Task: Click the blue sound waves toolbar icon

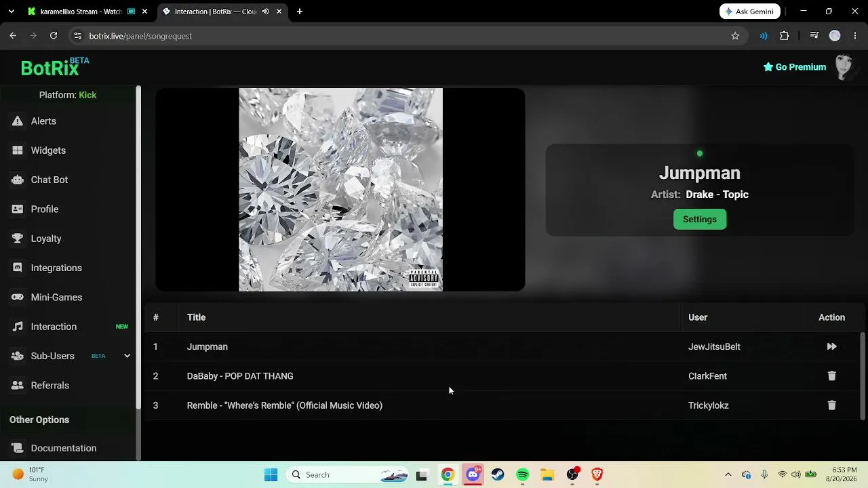Action: (764, 36)
